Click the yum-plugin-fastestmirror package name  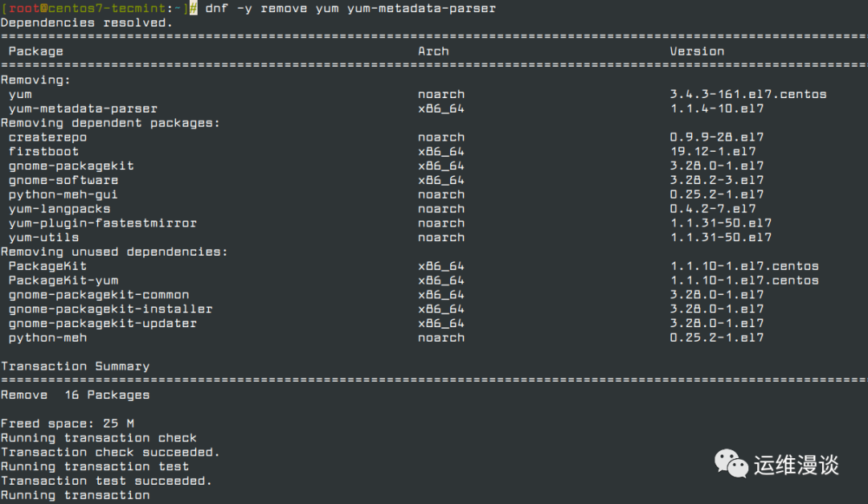[102, 223]
